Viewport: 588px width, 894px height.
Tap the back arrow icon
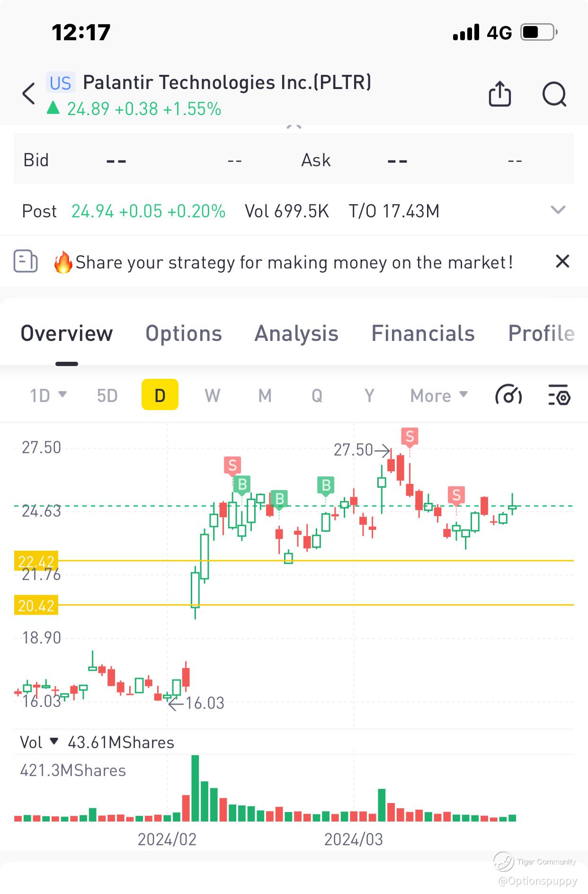(x=29, y=94)
